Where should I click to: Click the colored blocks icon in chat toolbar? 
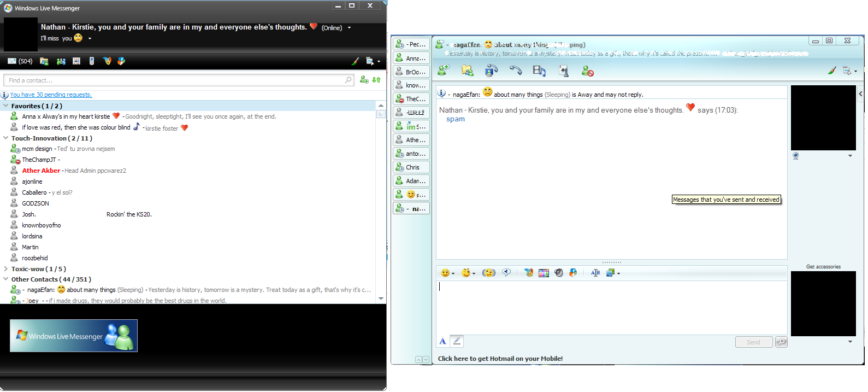(x=573, y=273)
